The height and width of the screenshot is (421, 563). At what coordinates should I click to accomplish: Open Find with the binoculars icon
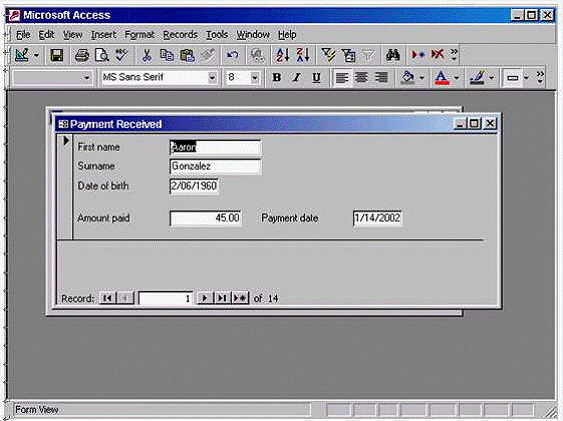(x=392, y=55)
